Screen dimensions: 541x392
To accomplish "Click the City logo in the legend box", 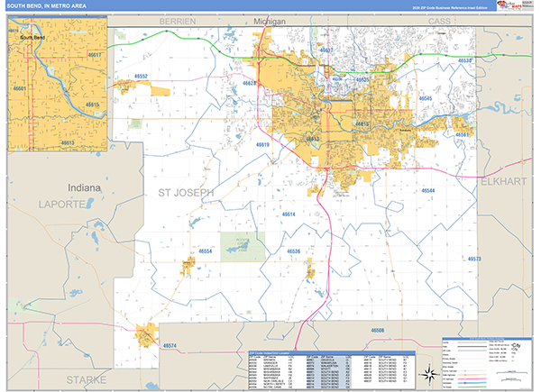I will tap(515, 346).
